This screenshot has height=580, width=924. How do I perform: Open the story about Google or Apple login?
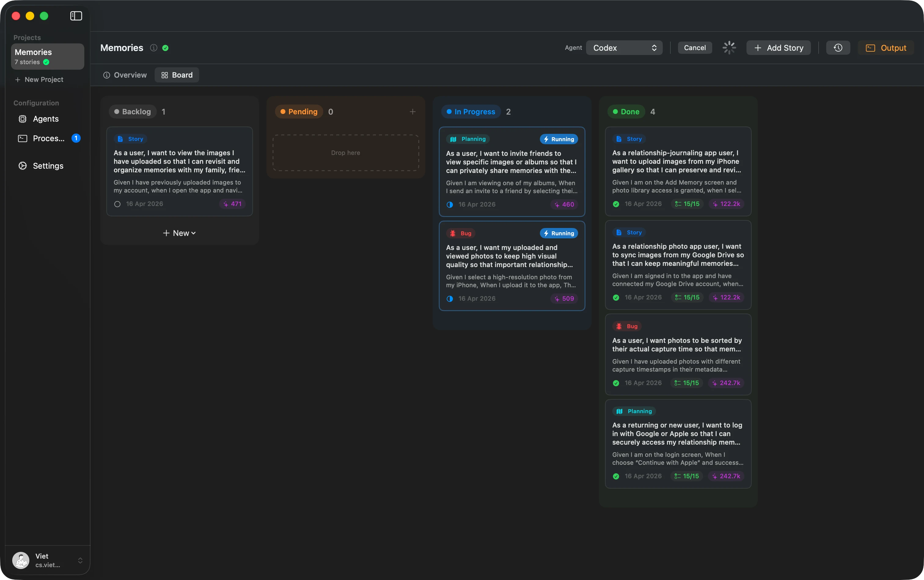pyautogui.click(x=678, y=444)
